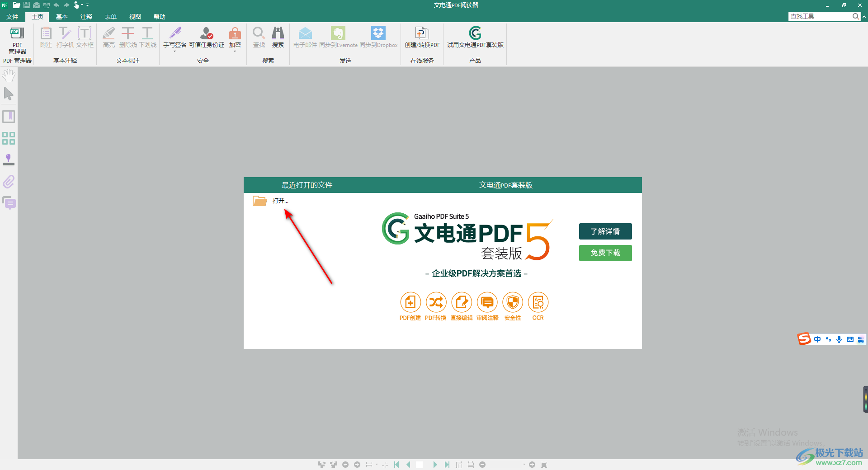Click the PDF转换 (PDF conversion) feature icon
Viewport: 868px width, 470px height.
click(436, 302)
